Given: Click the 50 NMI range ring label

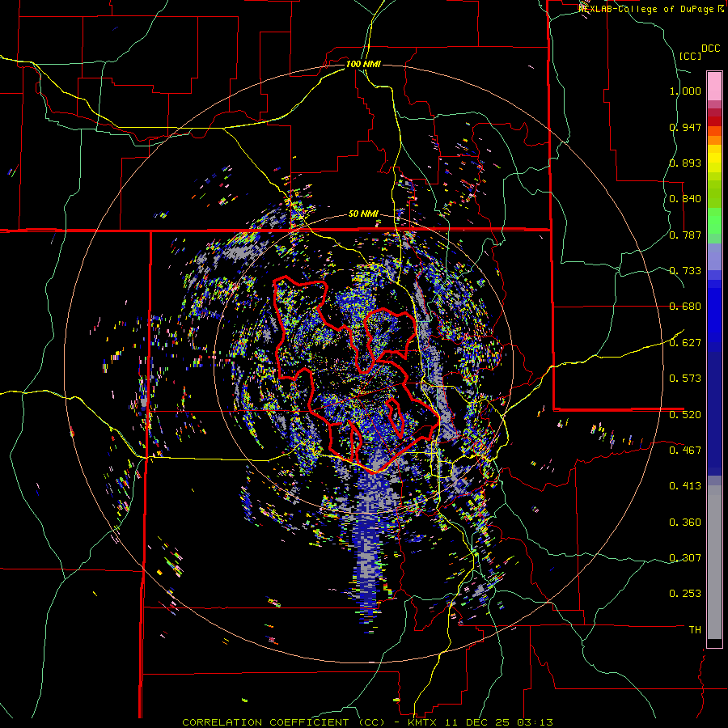Looking at the screenshot, I should (363, 214).
